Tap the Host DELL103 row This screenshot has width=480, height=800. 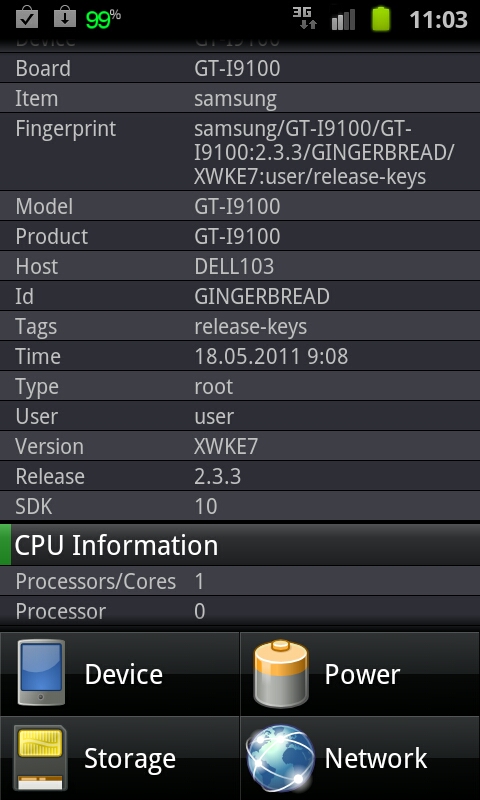click(240, 266)
